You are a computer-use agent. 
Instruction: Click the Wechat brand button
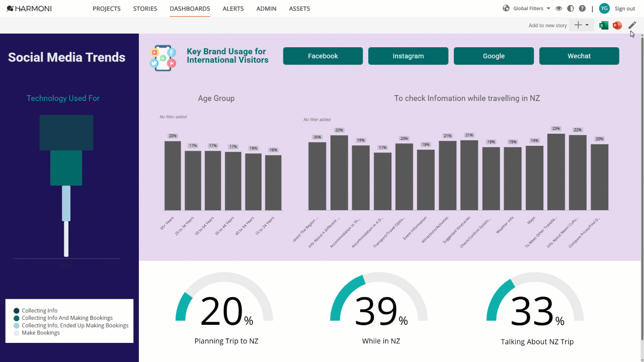(579, 56)
